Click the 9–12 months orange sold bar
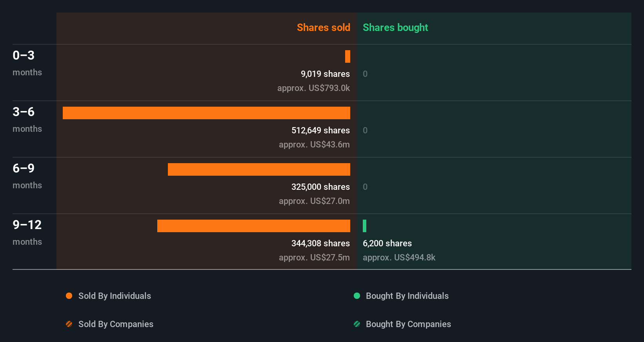Screen dimensions: 644x342 tap(254, 226)
